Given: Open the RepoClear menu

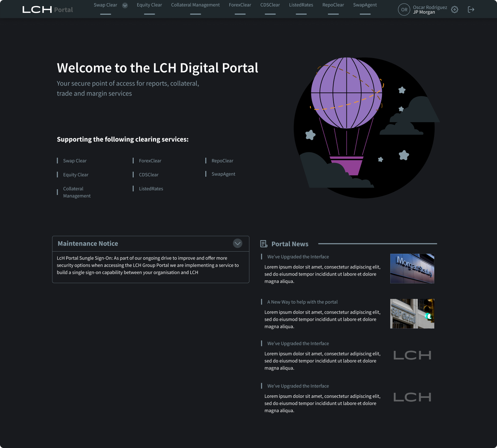Looking at the screenshot, I should tap(333, 5).
